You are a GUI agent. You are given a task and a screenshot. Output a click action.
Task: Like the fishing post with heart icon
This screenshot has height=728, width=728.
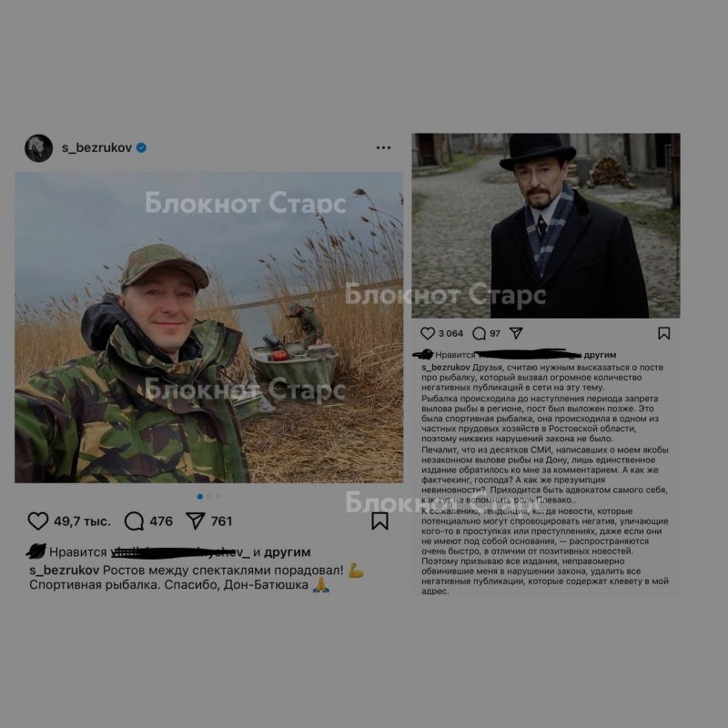pyautogui.click(x=38, y=521)
